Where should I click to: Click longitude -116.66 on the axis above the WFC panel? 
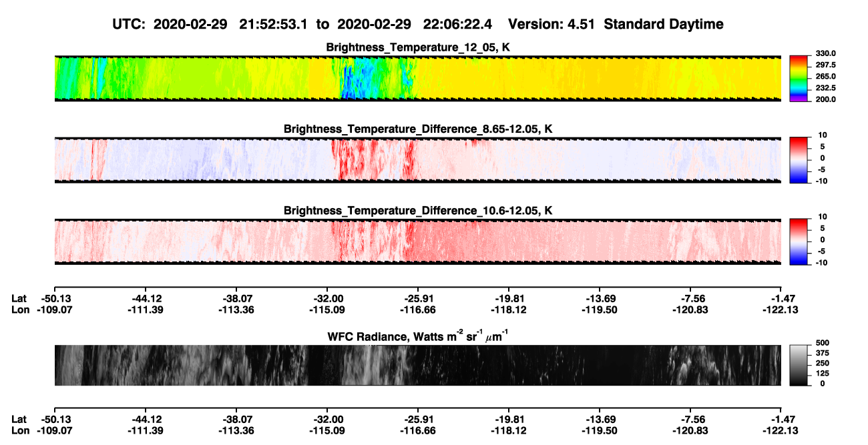tap(418, 310)
